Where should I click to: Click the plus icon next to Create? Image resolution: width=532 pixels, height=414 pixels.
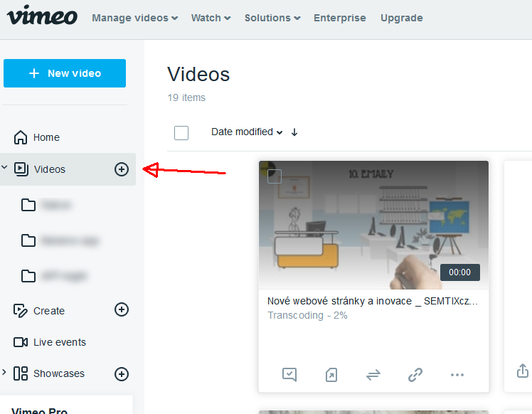(122, 309)
